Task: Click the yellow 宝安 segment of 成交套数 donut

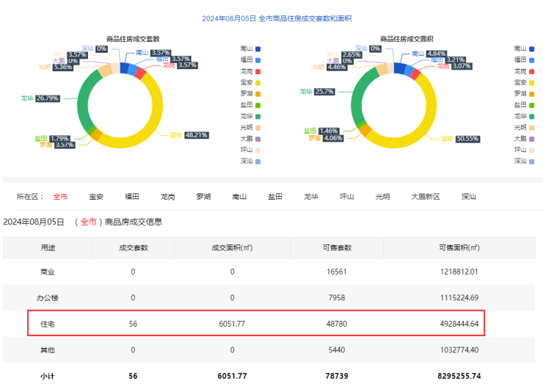Action: (x=158, y=110)
